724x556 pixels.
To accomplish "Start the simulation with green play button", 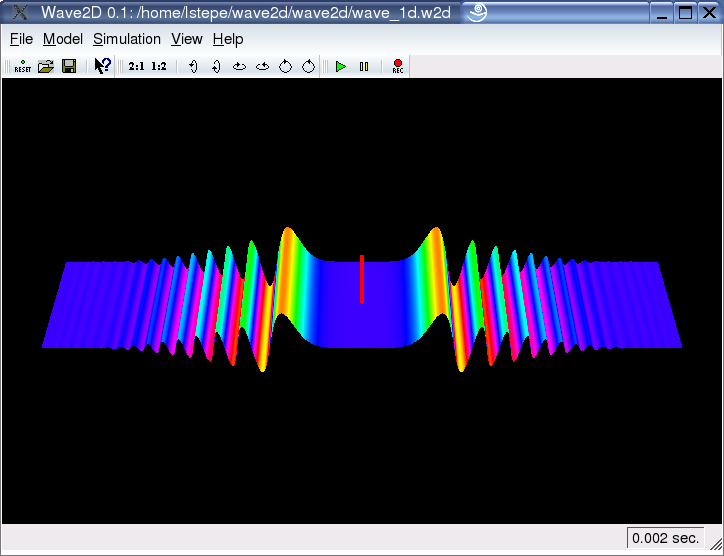I will tap(341, 67).
